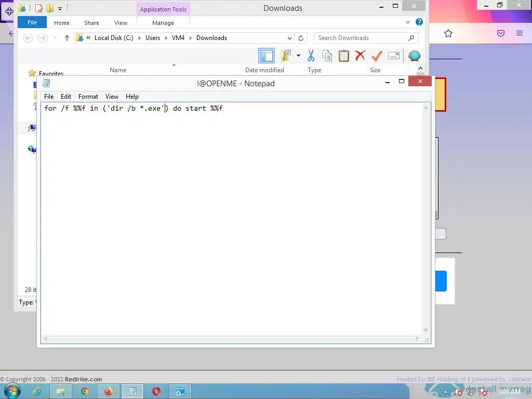The width and height of the screenshot is (532, 399).
Task: Click the teal shell icon in Explorer toolbar
Action: (x=414, y=56)
